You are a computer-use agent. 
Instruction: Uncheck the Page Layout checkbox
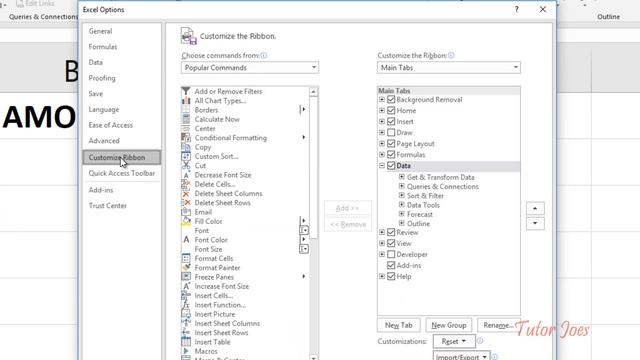pos(391,143)
